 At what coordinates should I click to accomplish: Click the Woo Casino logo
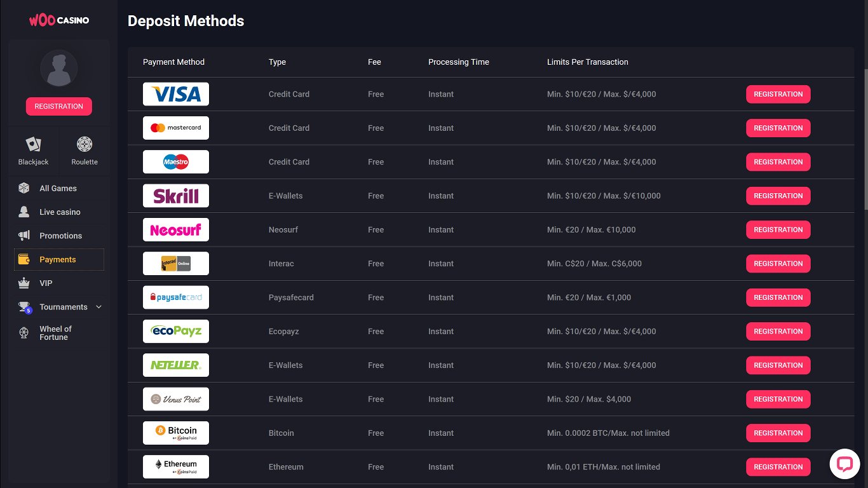tap(58, 20)
